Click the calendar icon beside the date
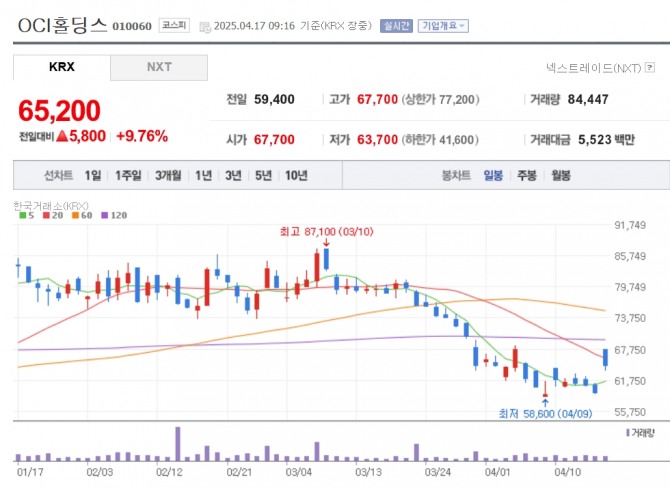Screen dimensions: 670x488 point(206,26)
